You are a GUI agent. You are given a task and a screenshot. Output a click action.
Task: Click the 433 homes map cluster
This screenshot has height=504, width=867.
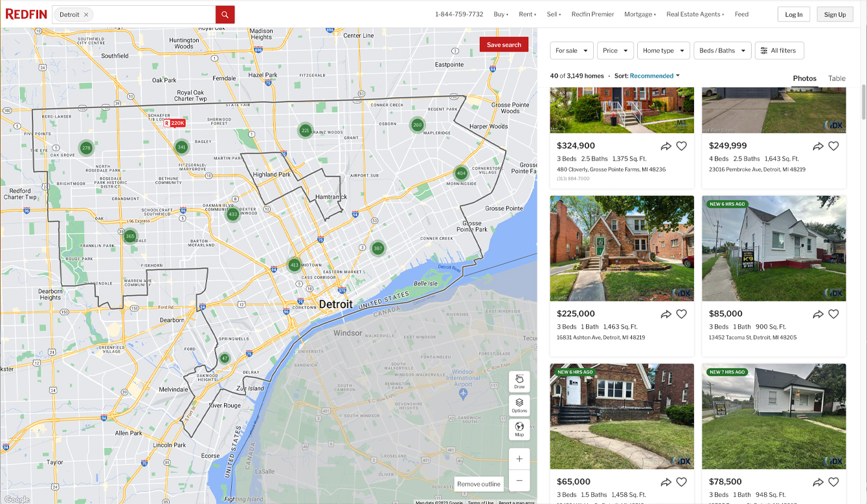pyautogui.click(x=232, y=214)
